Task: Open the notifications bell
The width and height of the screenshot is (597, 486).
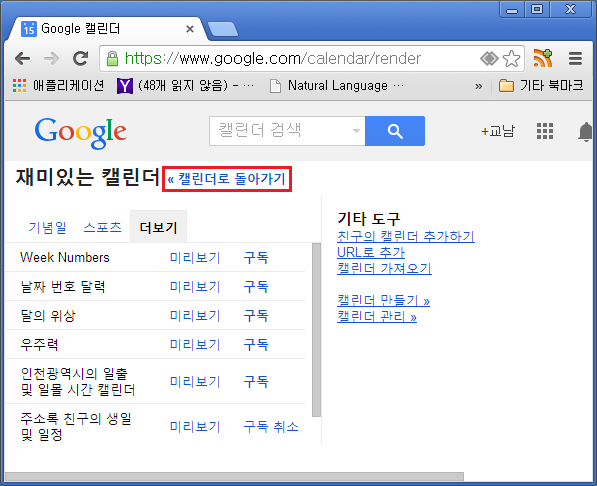Action: click(586, 132)
